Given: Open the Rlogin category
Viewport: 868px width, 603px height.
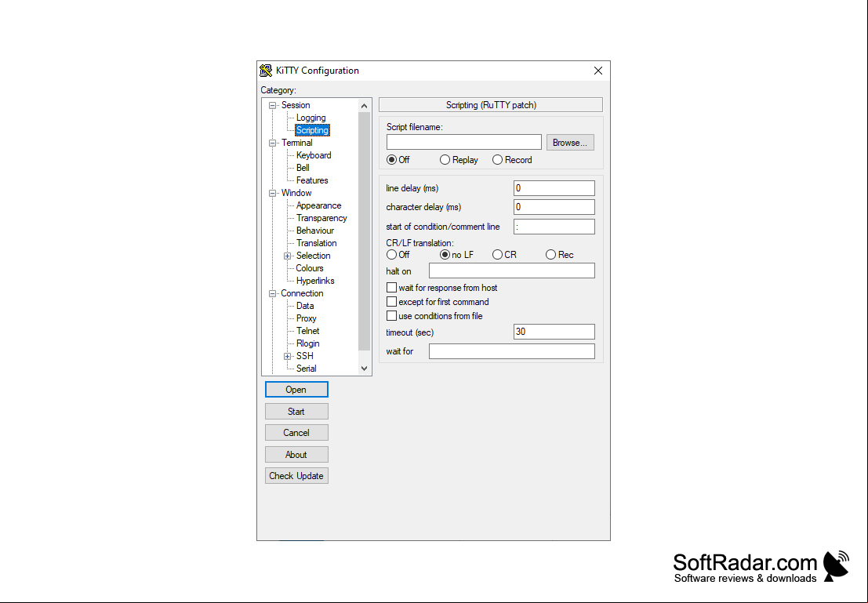Looking at the screenshot, I should [308, 343].
